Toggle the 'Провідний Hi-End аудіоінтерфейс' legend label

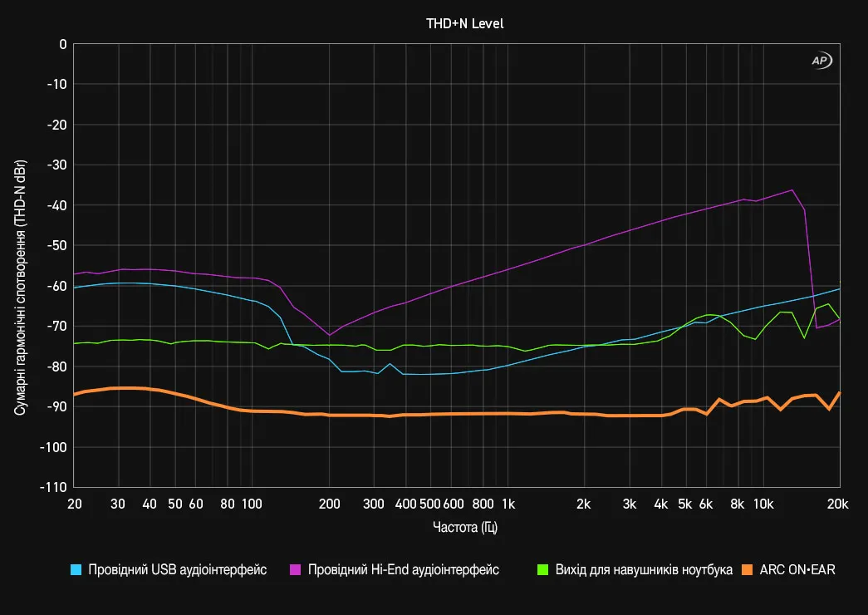(403, 570)
